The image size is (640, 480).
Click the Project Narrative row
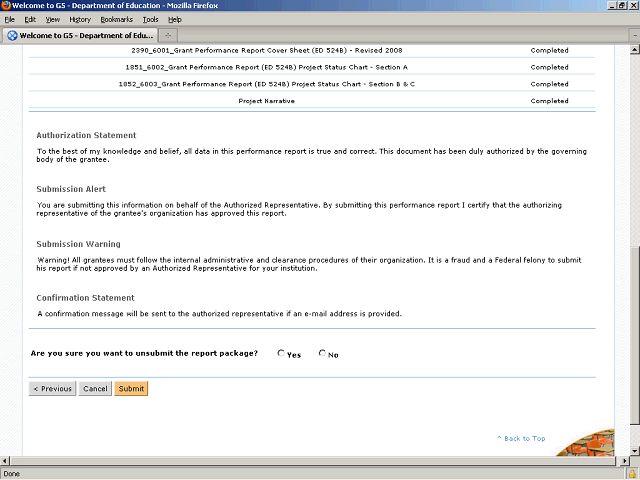(312, 100)
